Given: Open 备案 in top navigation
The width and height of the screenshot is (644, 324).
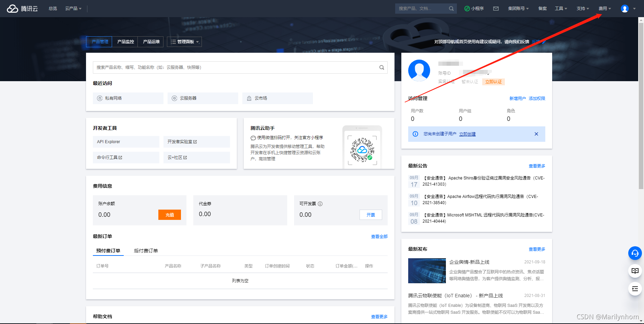Looking at the screenshot, I should 543,9.
